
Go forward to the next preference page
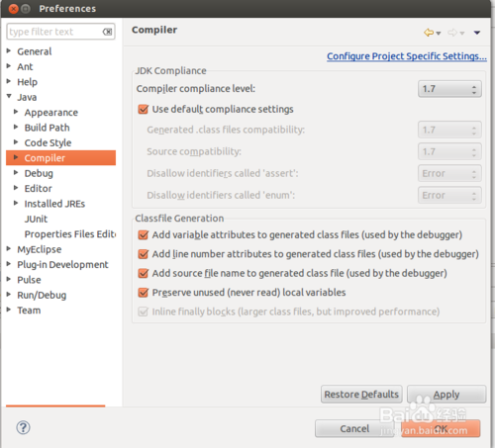[452, 33]
